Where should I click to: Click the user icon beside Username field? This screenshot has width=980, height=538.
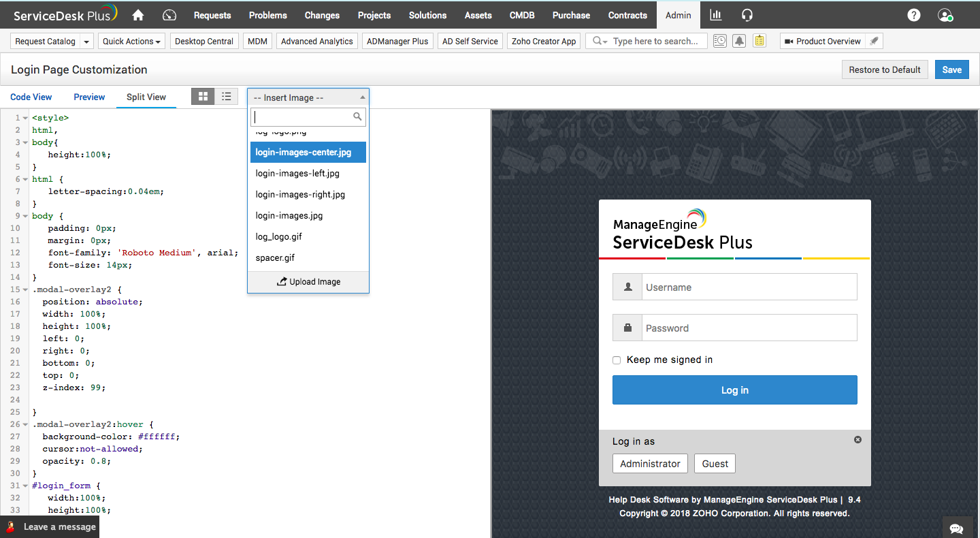(627, 287)
